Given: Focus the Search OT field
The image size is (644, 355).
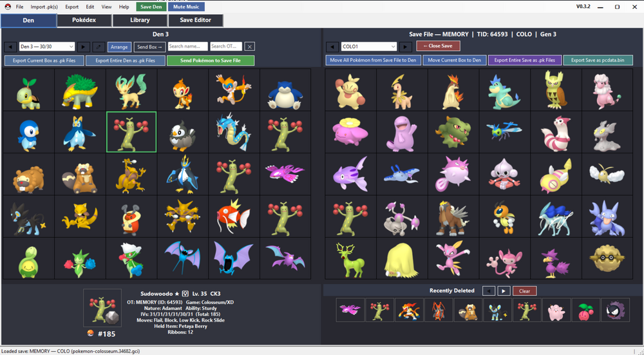Looking at the screenshot, I should [x=226, y=46].
